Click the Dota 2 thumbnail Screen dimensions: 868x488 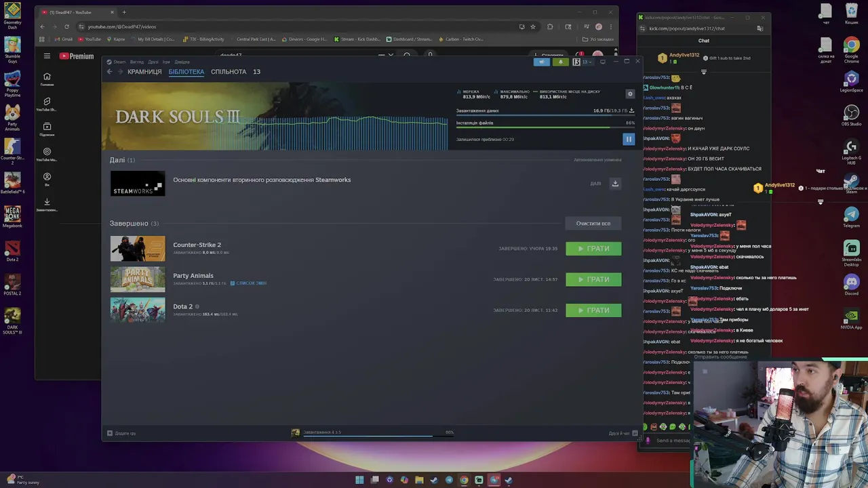click(x=138, y=310)
